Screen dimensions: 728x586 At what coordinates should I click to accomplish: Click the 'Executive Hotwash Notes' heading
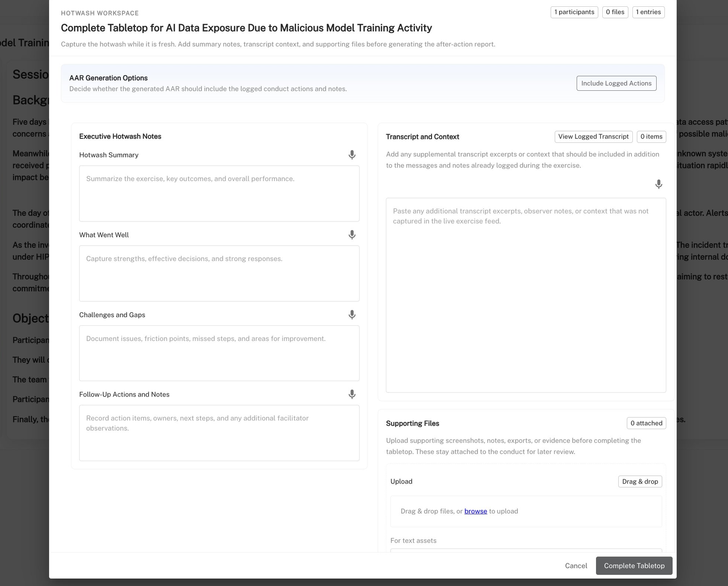(x=120, y=136)
